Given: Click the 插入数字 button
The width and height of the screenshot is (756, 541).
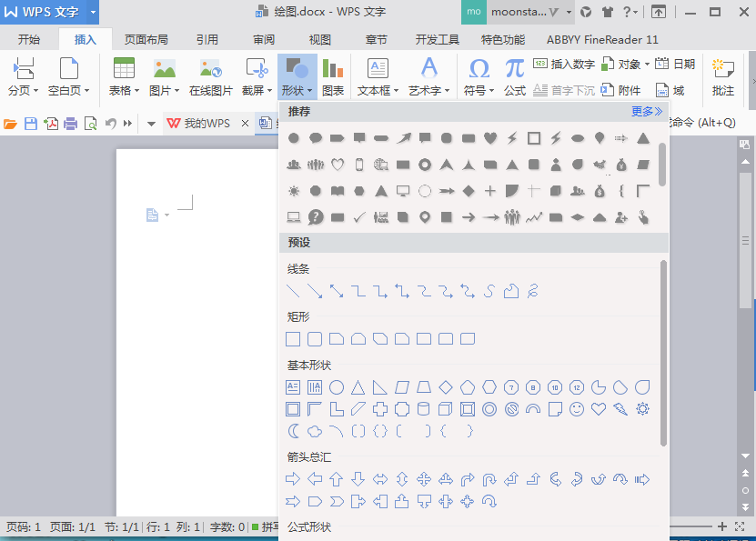Looking at the screenshot, I should click(564, 64).
